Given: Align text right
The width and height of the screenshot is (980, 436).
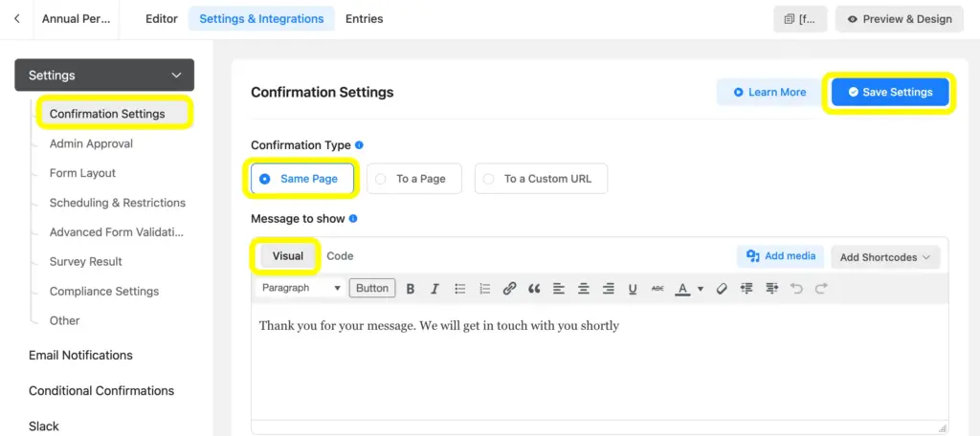Looking at the screenshot, I should tap(608, 289).
